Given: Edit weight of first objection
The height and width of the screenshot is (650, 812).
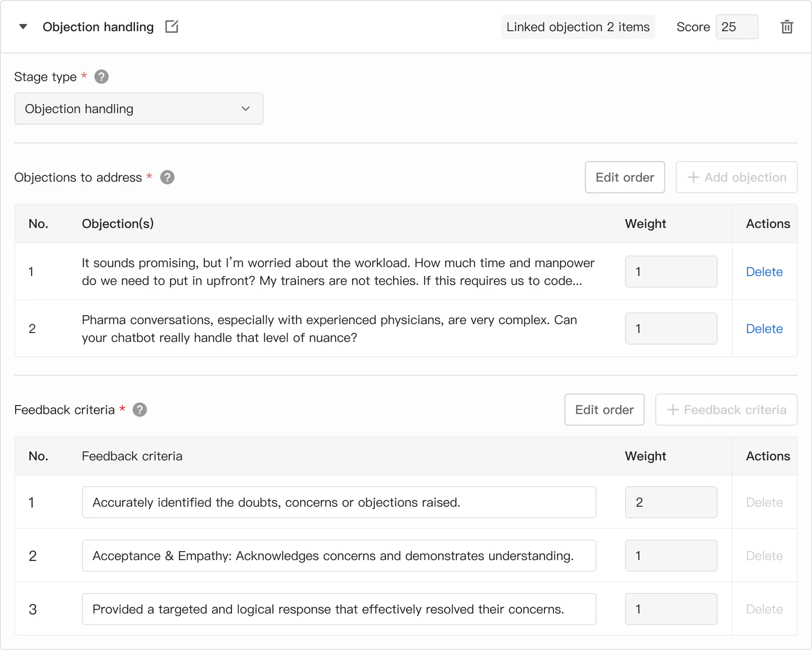Looking at the screenshot, I should [x=671, y=272].
